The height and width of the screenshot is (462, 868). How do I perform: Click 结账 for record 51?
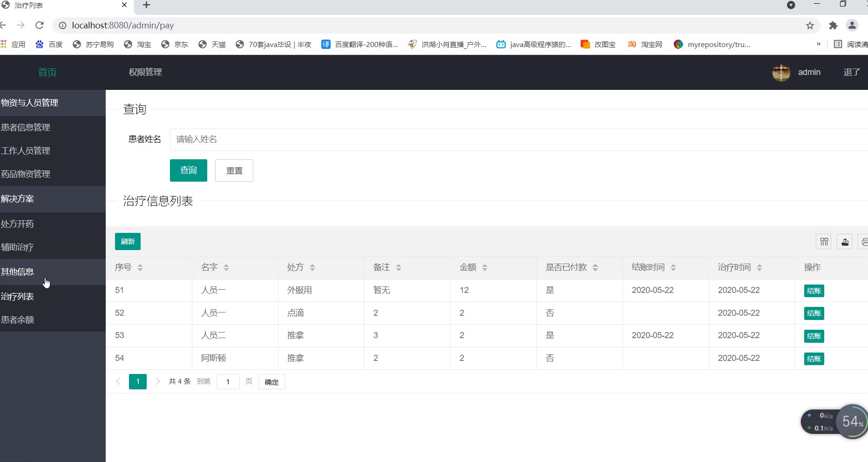(x=814, y=291)
